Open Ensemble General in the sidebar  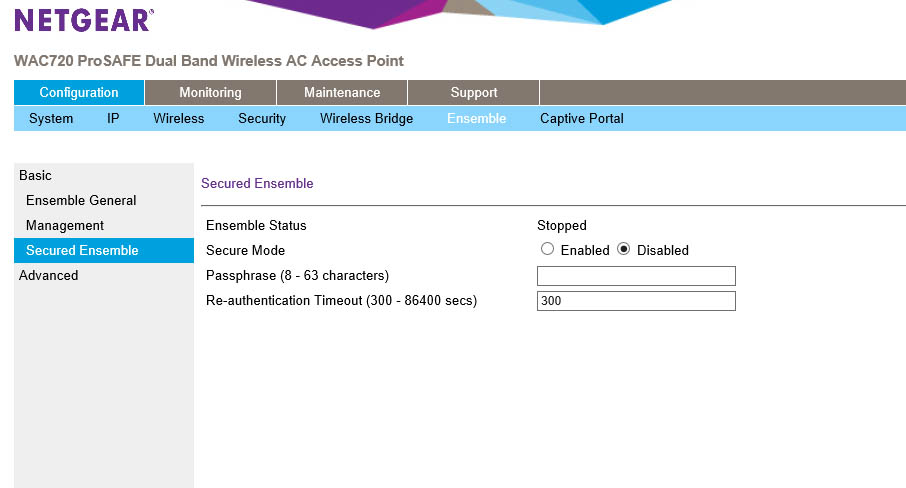coord(81,200)
